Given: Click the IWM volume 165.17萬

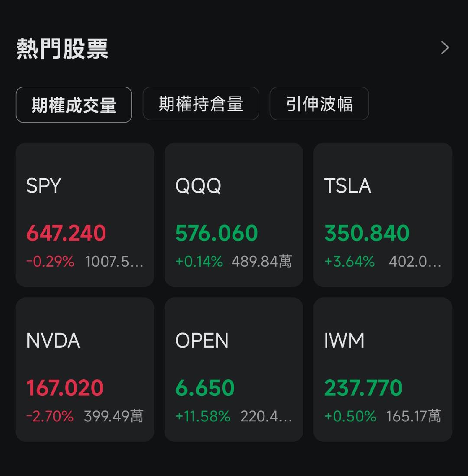Looking at the screenshot, I should [413, 416].
